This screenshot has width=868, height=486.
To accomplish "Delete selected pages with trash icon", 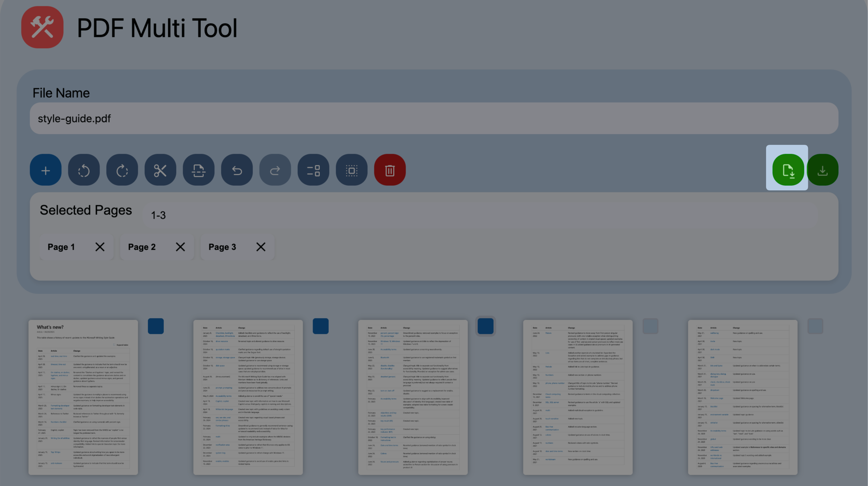I will coord(390,170).
